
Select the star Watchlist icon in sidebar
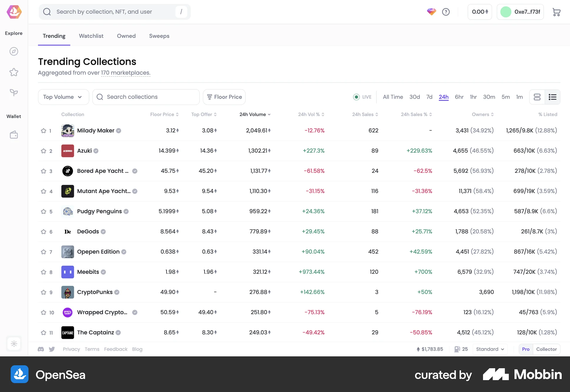pyautogui.click(x=14, y=72)
